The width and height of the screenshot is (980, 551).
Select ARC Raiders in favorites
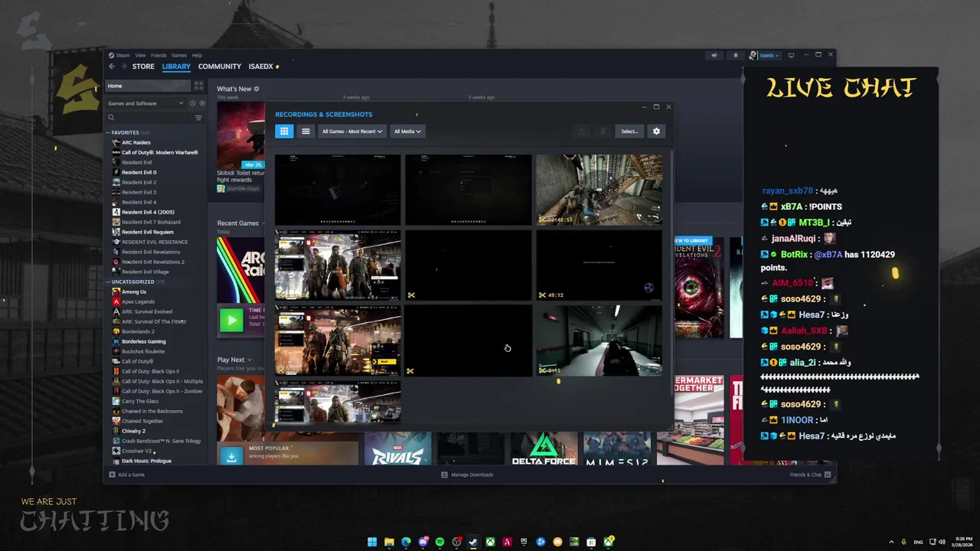click(136, 142)
